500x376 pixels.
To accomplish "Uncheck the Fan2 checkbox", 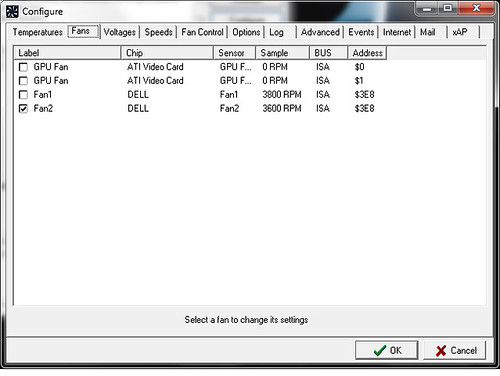I will [x=23, y=109].
